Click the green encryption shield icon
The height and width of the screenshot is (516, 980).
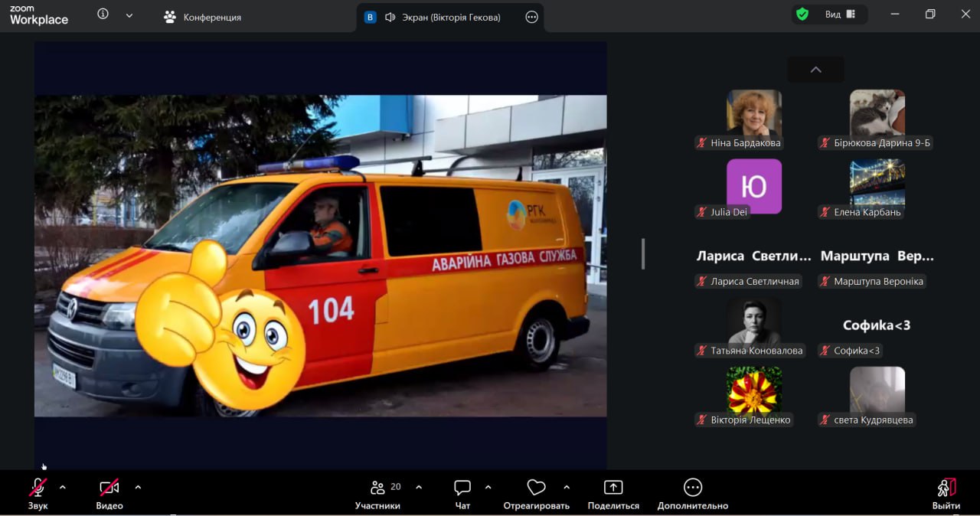pos(802,15)
